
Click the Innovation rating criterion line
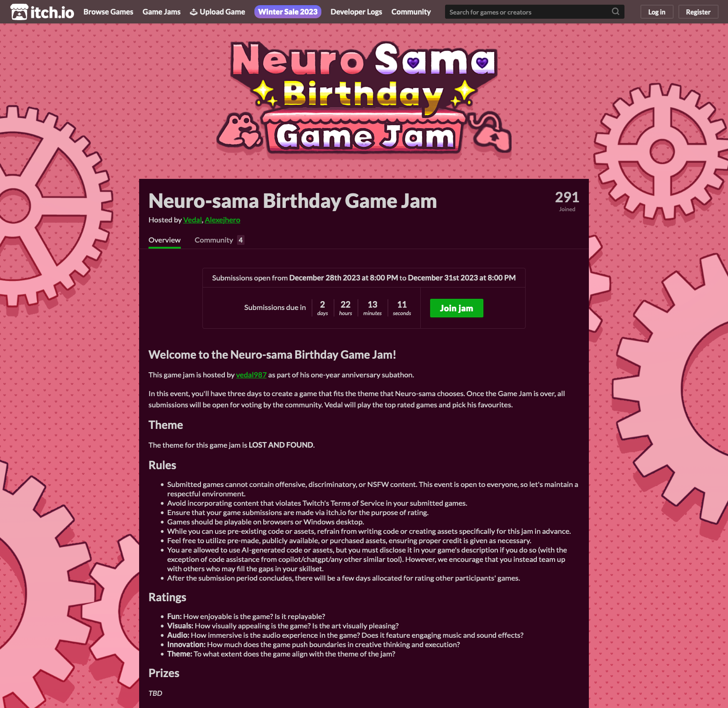pos(313,645)
